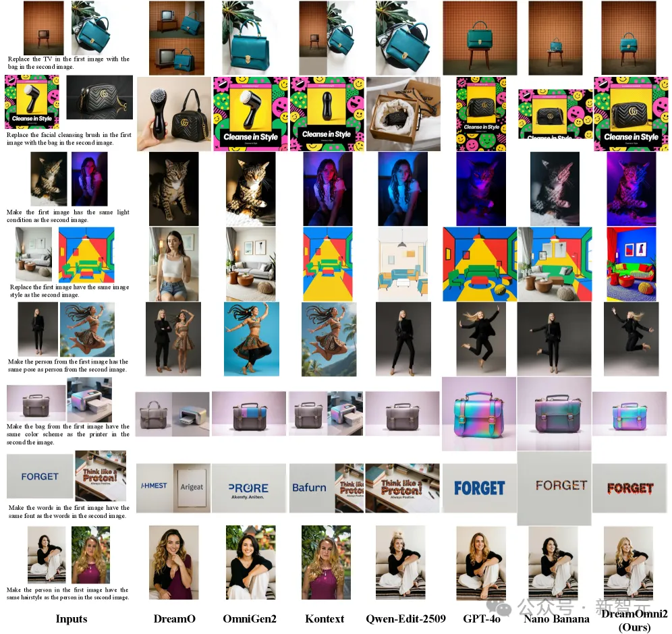Click the 'Replace the TV' instruction caption

pos(68,63)
